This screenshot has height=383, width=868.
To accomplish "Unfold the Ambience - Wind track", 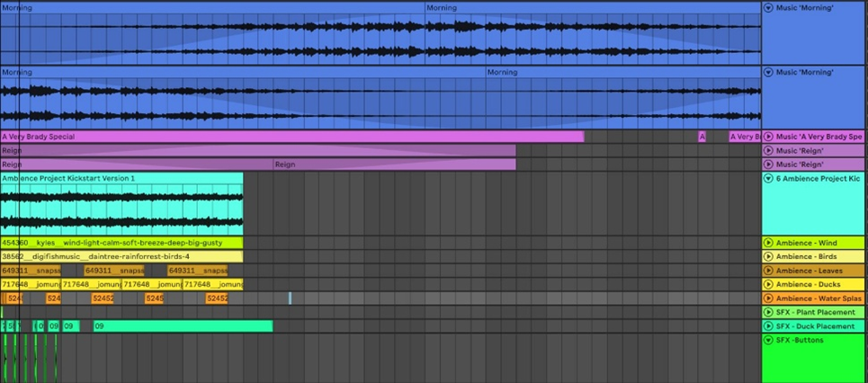I will click(x=768, y=243).
